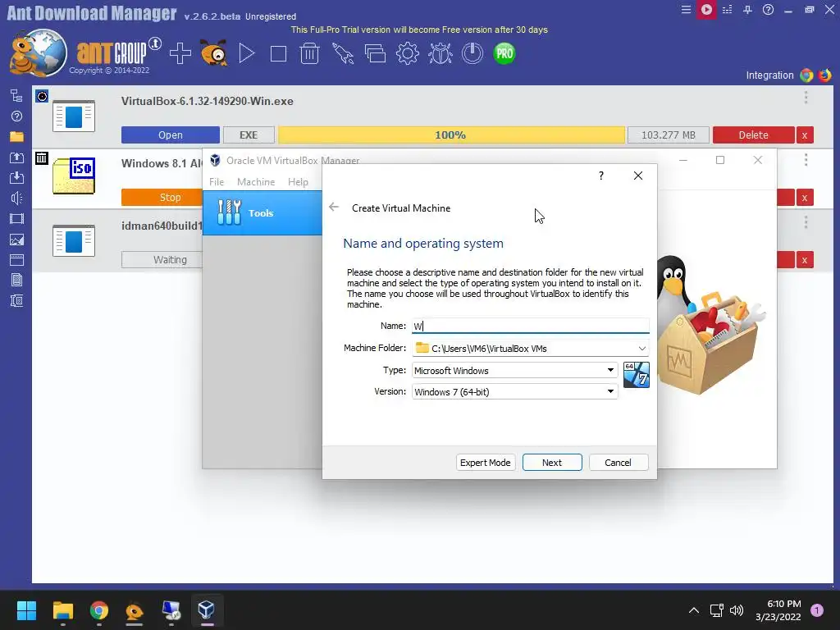Click the list view icon in title bar
This screenshot has width=840, height=630.
[x=727, y=10]
